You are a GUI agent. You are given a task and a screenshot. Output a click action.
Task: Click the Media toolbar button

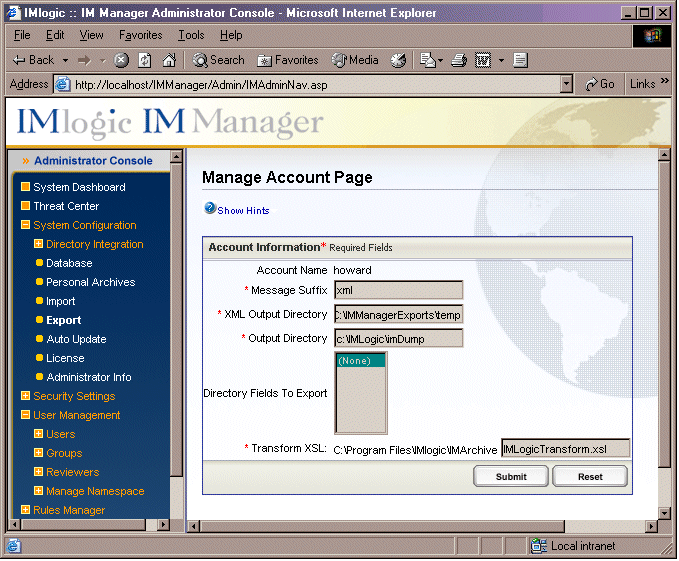click(x=356, y=60)
